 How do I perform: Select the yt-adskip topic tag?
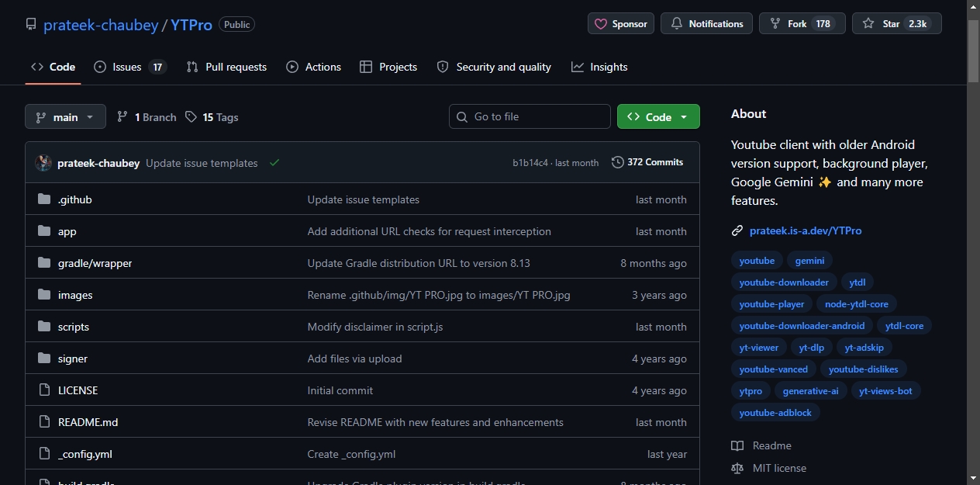click(x=864, y=348)
